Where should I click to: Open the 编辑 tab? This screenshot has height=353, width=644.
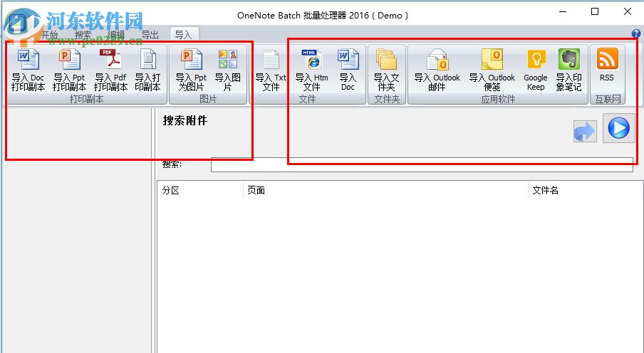pyautogui.click(x=116, y=35)
